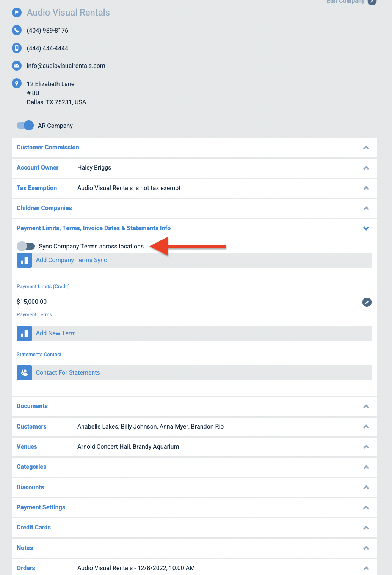The width and height of the screenshot is (392, 575).
Task: Click the $15,000.00 credit limit value
Action: click(32, 302)
